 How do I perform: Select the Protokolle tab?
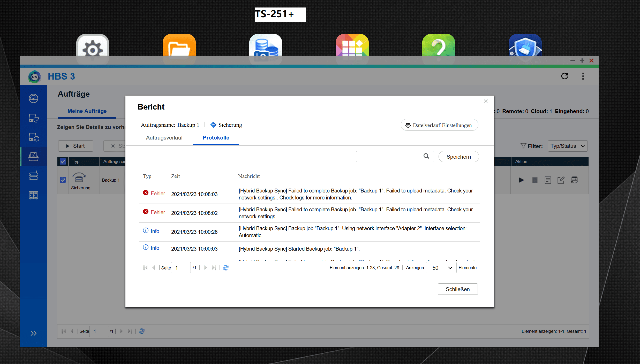[x=216, y=138]
